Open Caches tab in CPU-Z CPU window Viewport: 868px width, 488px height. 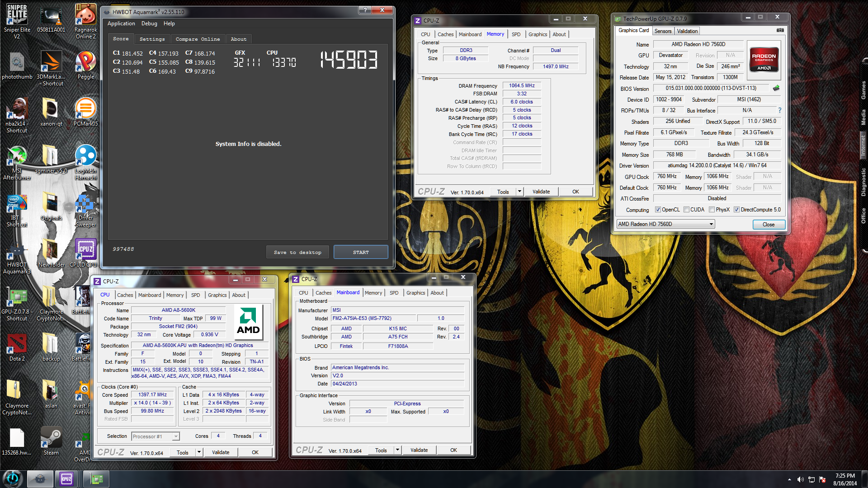(125, 295)
